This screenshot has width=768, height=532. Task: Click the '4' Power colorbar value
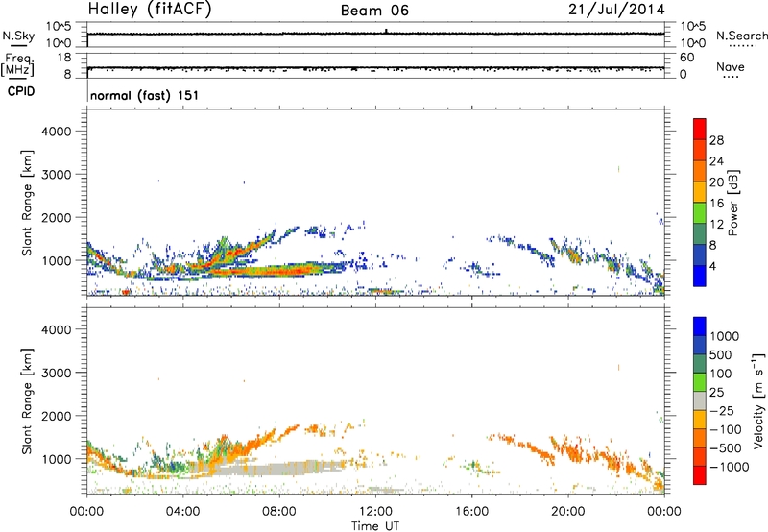(x=712, y=267)
